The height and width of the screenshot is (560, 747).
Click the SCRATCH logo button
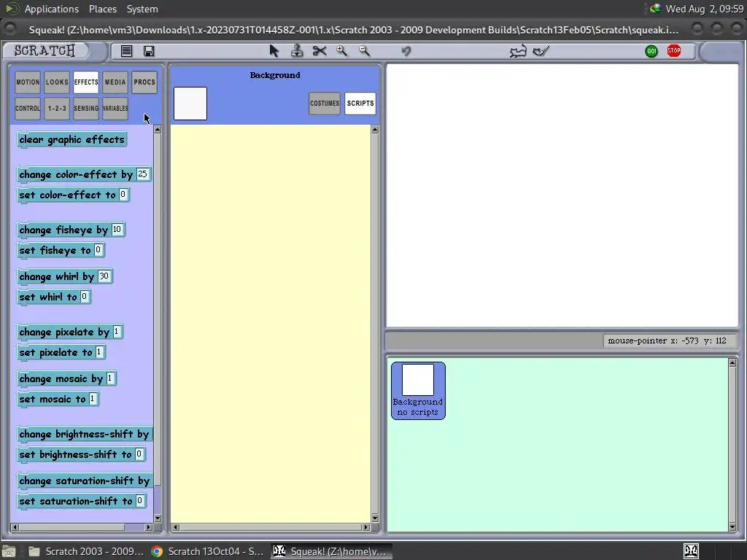(x=45, y=50)
